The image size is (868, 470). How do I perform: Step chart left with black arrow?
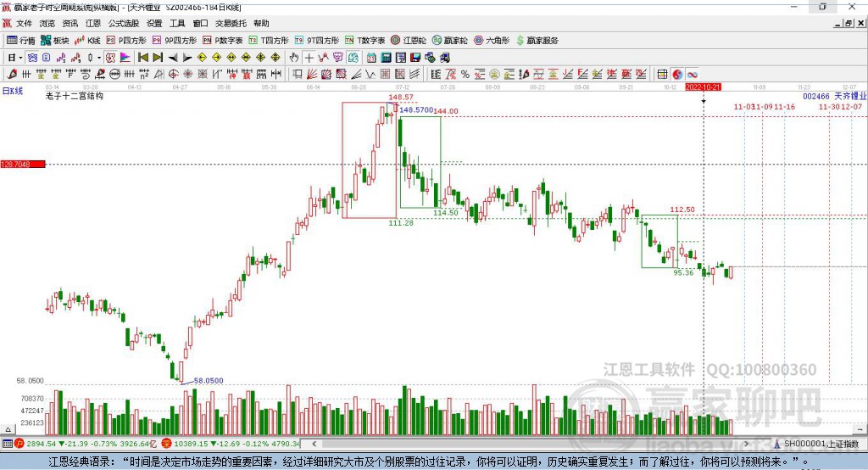pos(173,58)
